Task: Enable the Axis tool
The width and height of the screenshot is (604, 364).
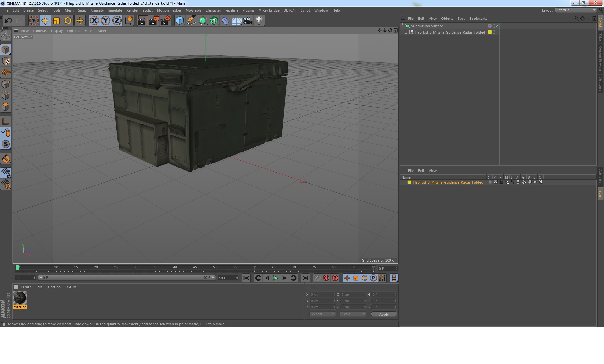Action: click(6, 121)
